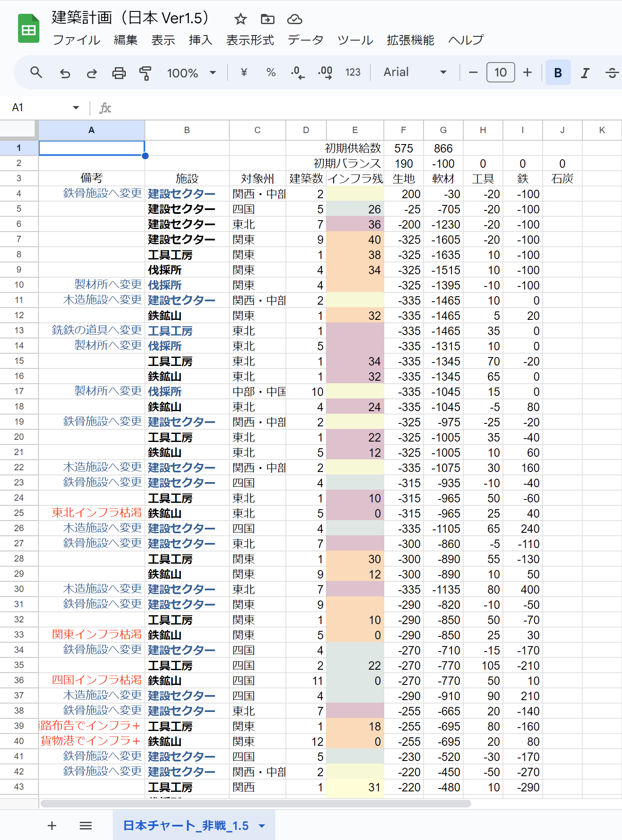
Task: Select column A header
Action: (92, 130)
